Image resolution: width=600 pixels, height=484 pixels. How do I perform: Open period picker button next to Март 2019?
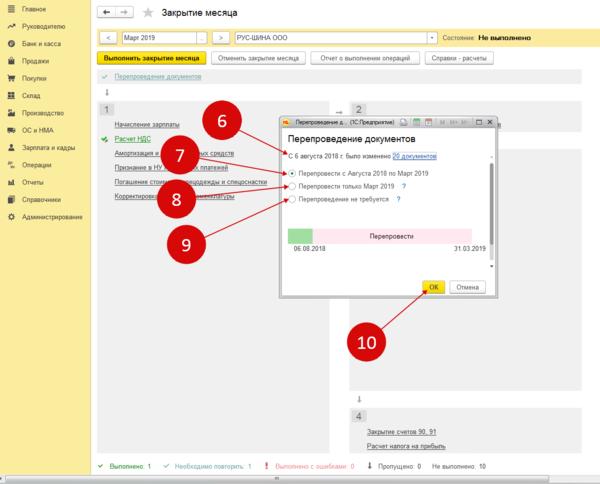click(202, 38)
